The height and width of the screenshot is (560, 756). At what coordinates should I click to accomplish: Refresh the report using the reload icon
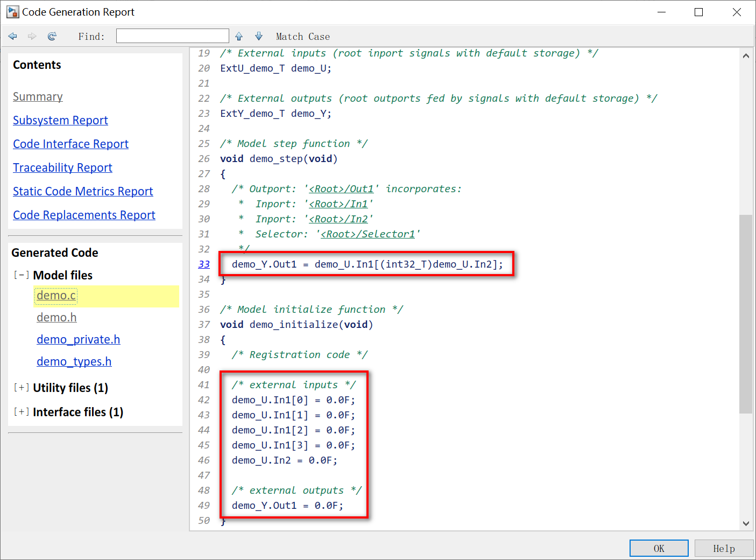tap(52, 36)
